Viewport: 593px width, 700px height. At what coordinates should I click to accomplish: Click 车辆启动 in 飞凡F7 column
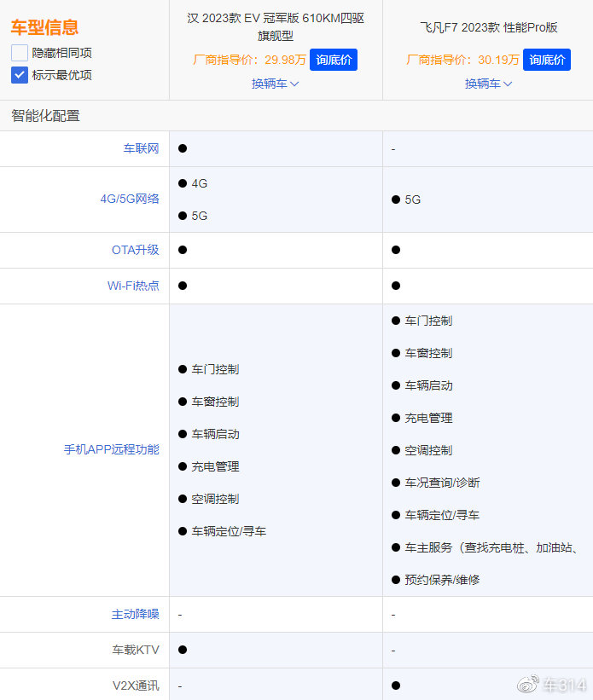pos(428,385)
